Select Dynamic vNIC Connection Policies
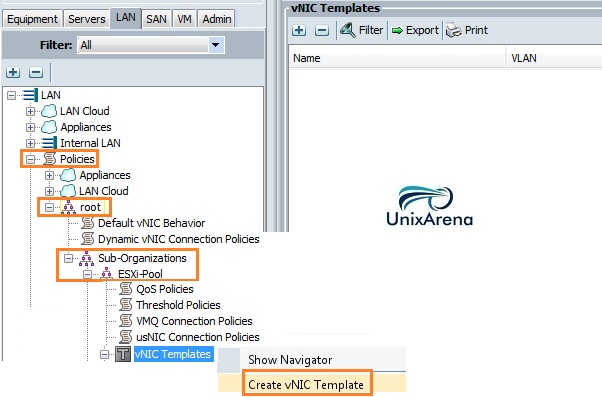 [179, 239]
